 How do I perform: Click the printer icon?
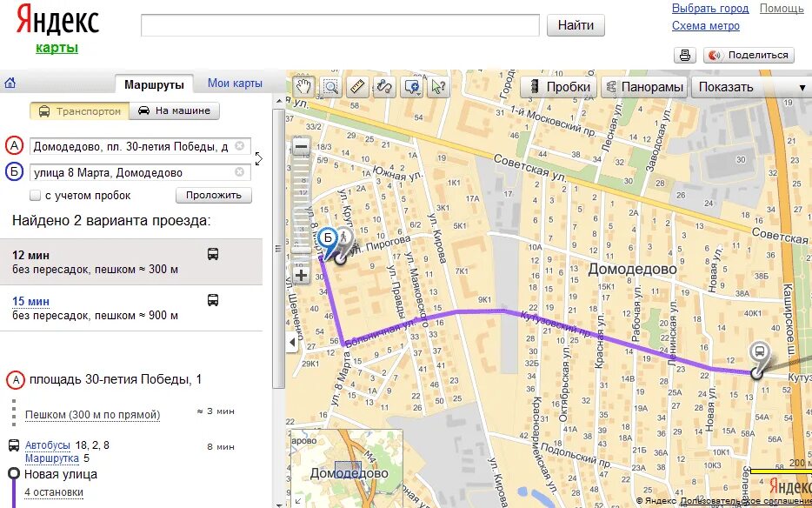click(x=685, y=55)
